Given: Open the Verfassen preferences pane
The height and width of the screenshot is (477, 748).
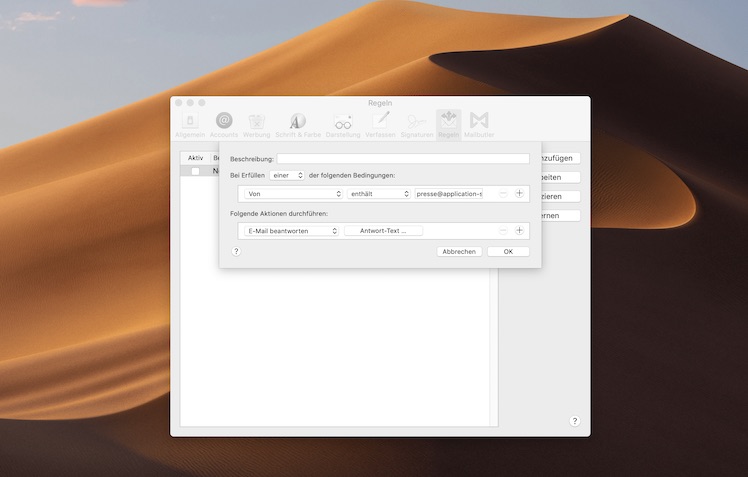Looking at the screenshot, I should [x=380, y=124].
